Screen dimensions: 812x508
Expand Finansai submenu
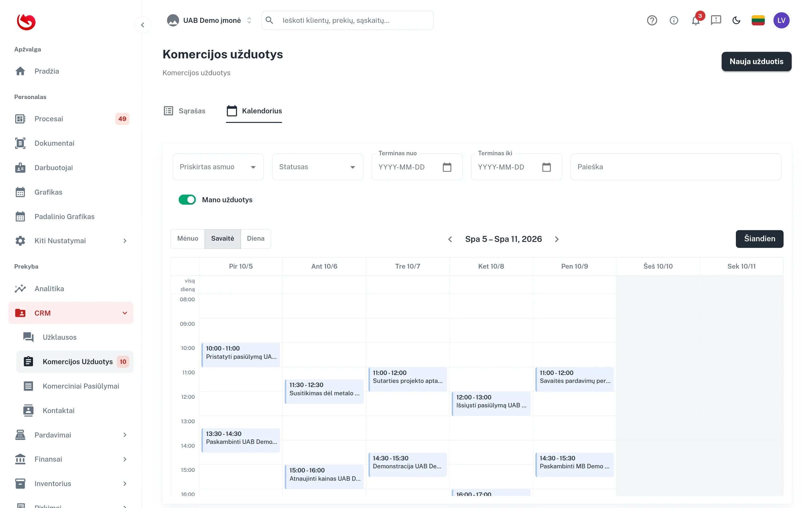coord(71,459)
